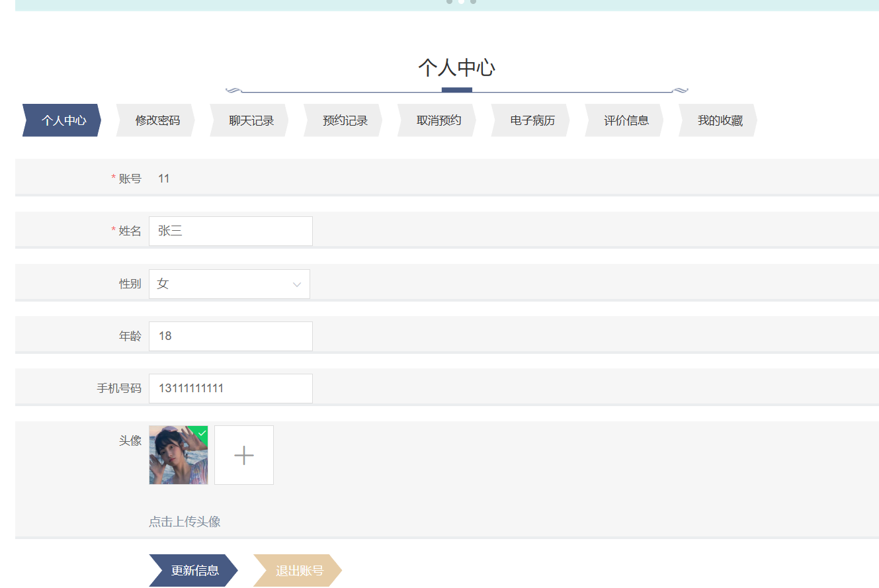Click the 点击上传头像 hint text

pos(185,522)
